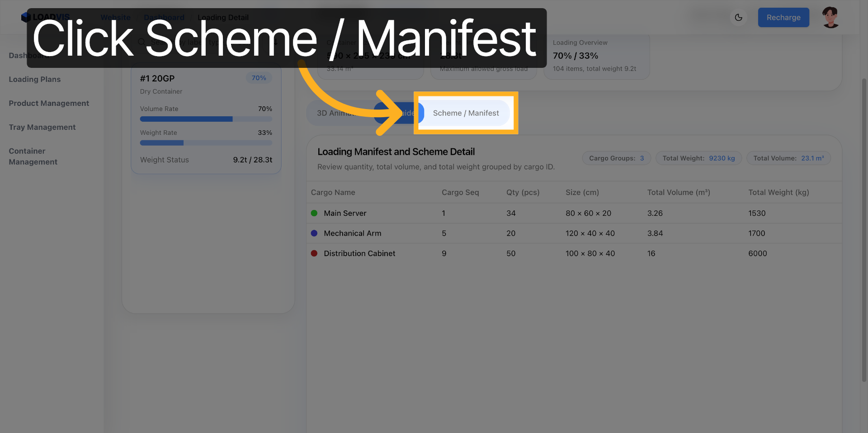
Task: Click the red dot beside Distribution Cabinet
Action: [x=314, y=253]
